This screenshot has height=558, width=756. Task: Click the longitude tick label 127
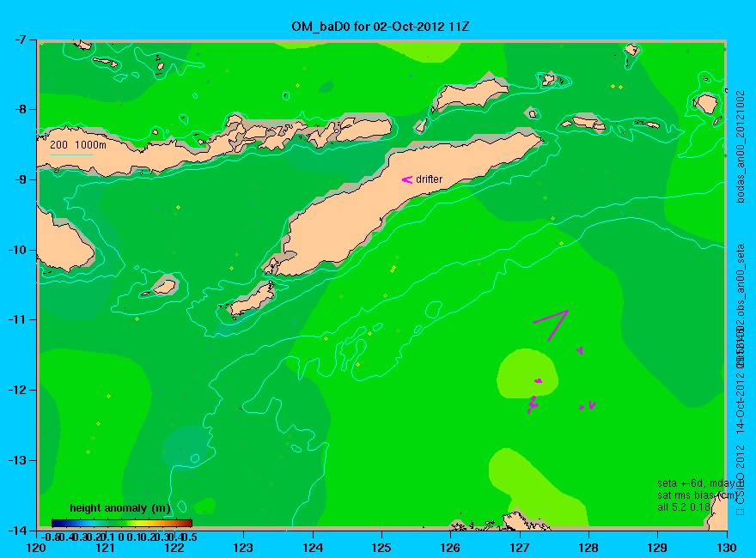tap(520, 548)
